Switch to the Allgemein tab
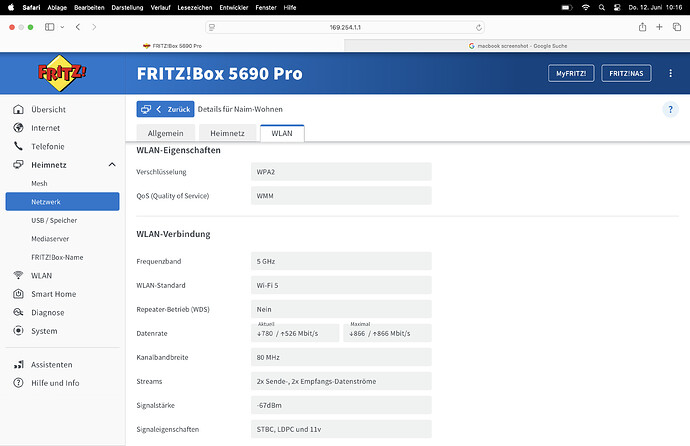690x446 pixels. point(164,133)
